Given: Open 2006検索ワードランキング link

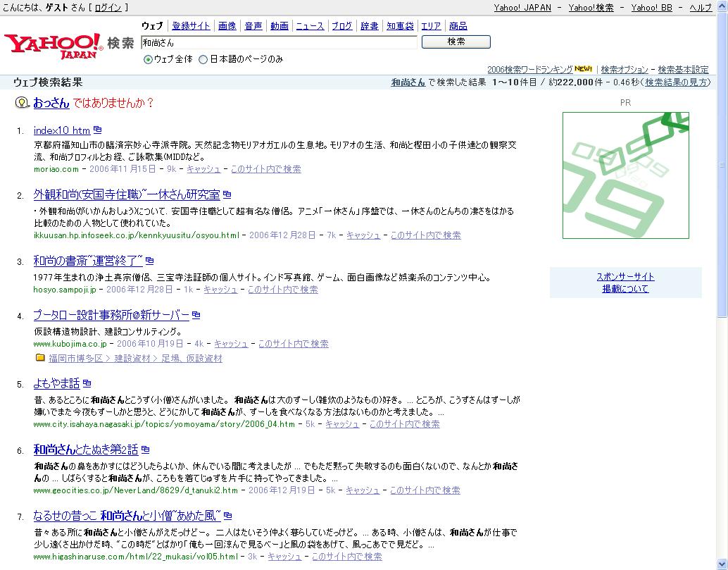Looking at the screenshot, I should click(529, 69).
